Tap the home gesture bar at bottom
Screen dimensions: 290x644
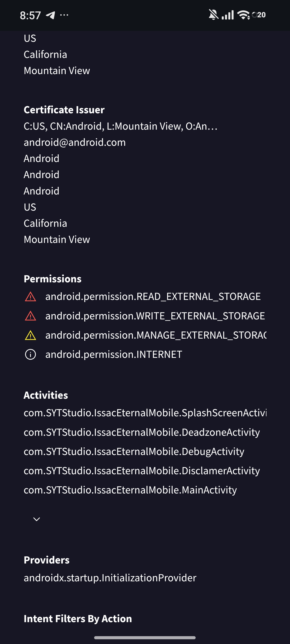point(145,638)
